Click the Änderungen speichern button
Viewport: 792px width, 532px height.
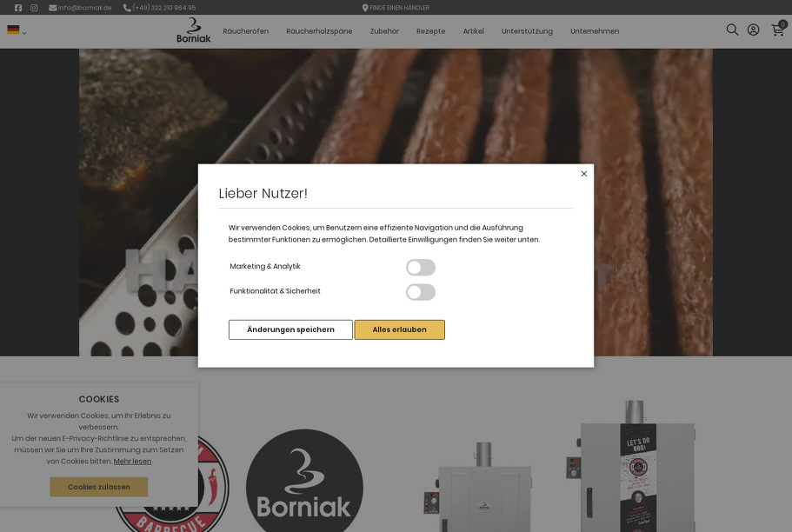click(x=290, y=330)
